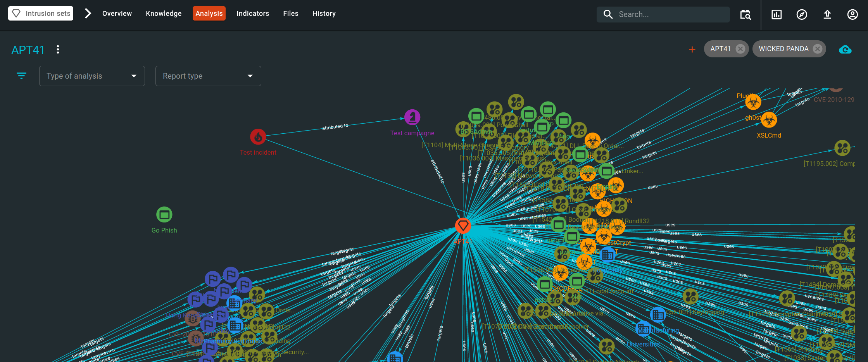
Task: Open the data import upload icon
Action: (x=827, y=14)
